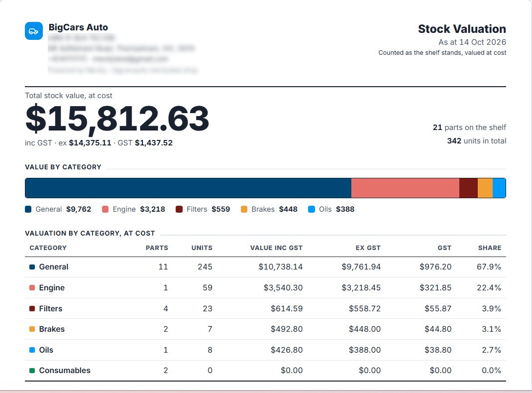Click the Filters category name in the table
The width and height of the screenshot is (532, 393).
click(51, 309)
